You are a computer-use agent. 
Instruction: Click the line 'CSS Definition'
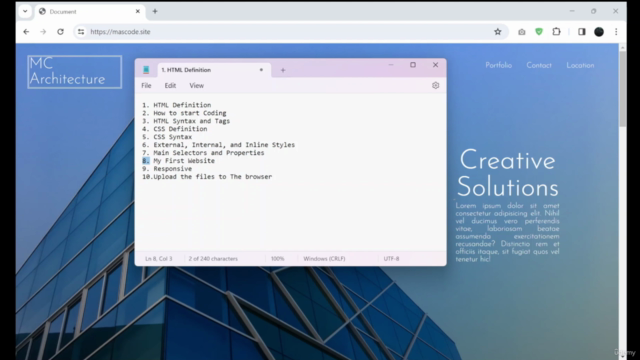pos(180,129)
